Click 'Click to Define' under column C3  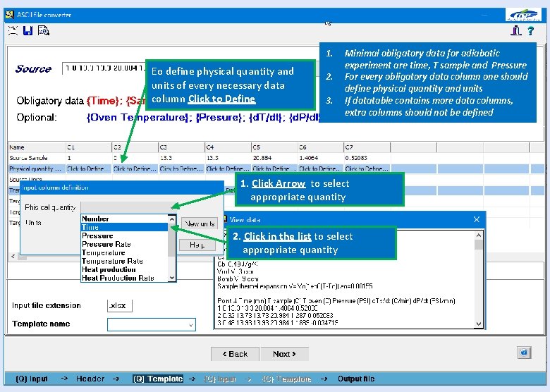point(181,169)
